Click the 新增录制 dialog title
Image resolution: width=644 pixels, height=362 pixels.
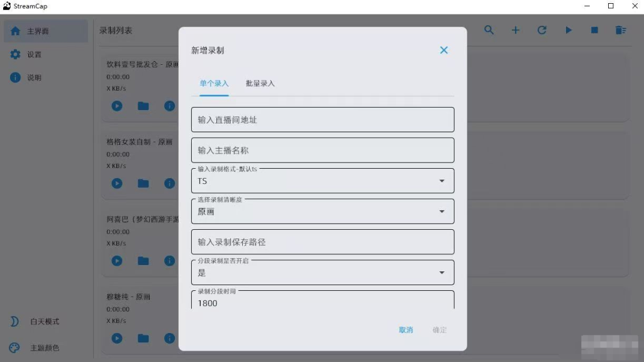click(x=208, y=50)
